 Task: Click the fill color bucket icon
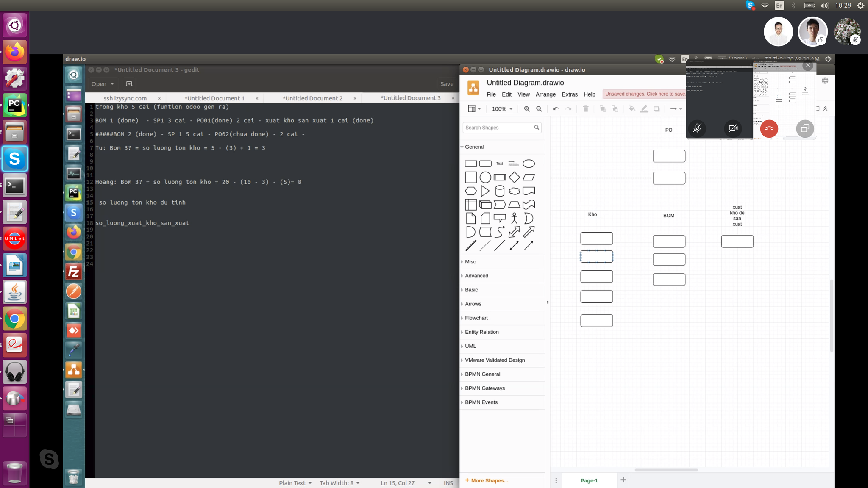(632, 109)
